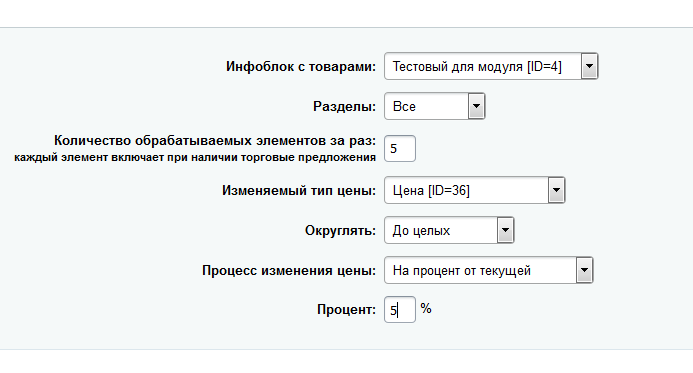Image resolution: width=693 pixels, height=373 pixels.
Task: Click the Процесс изменения цены label
Action: pyautogui.click(x=289, y=270)
